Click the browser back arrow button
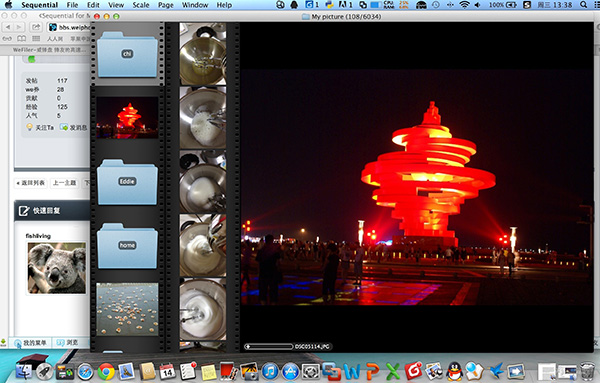The width and height of the screenshot is (600, 383). 8,27
